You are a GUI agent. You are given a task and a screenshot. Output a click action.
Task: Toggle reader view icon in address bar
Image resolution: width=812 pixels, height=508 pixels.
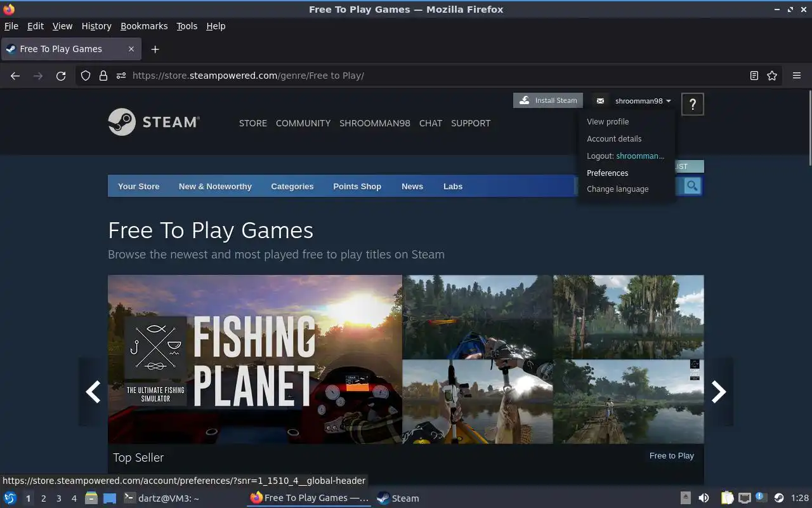tap(754, 76)
